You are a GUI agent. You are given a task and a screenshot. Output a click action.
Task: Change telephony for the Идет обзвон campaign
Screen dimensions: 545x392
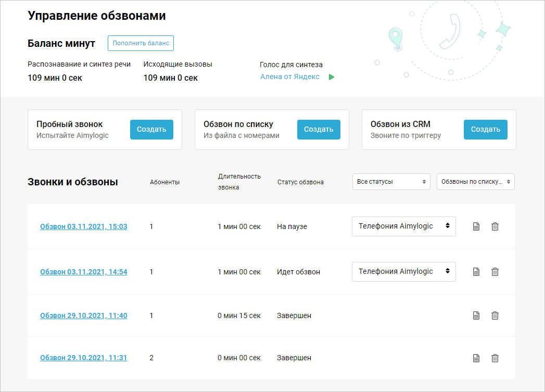(403, 271)
